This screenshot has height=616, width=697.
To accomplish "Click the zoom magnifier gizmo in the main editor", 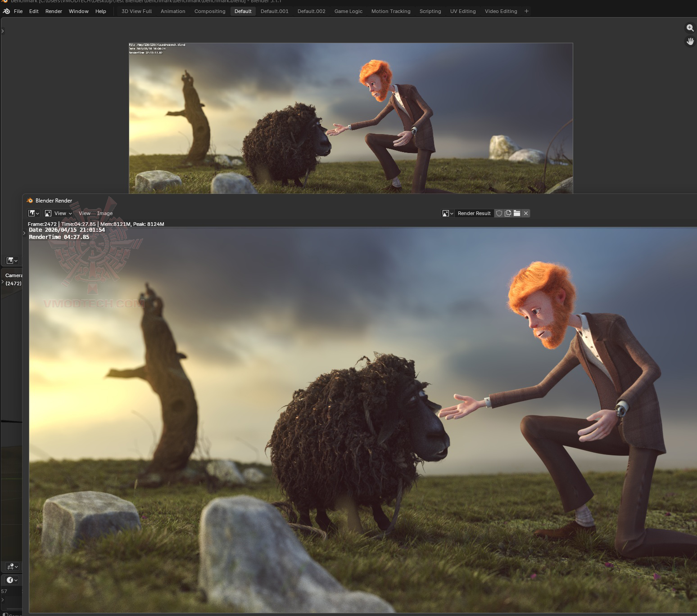I will pyautogui.click(x=690, y=28).
